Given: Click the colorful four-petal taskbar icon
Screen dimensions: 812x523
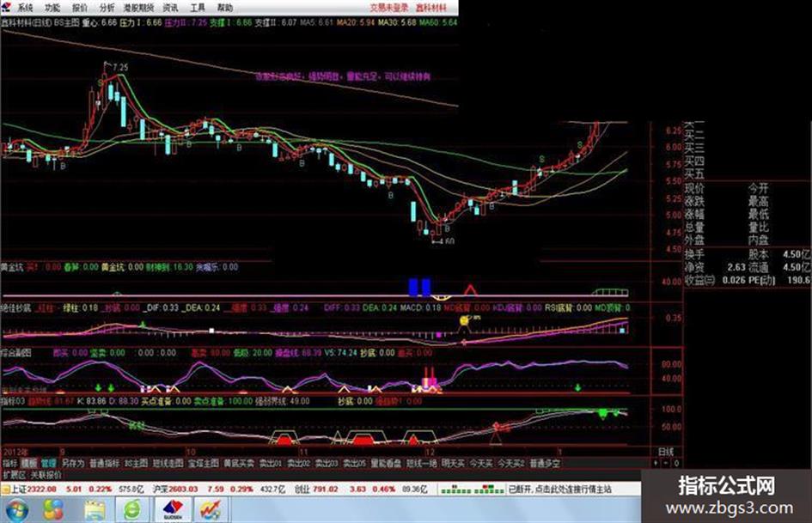Looking at the screenshot, I should (53, 510).
